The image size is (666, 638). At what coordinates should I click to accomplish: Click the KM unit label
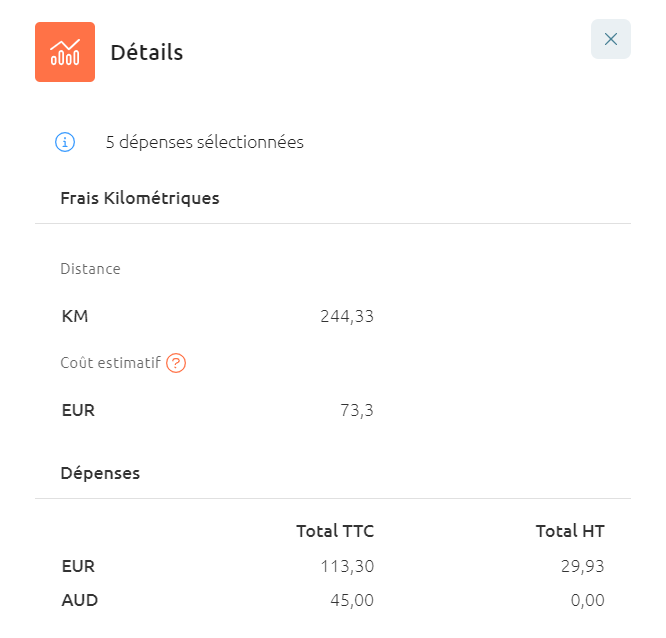pyautogui.click(x=75, y=316)
